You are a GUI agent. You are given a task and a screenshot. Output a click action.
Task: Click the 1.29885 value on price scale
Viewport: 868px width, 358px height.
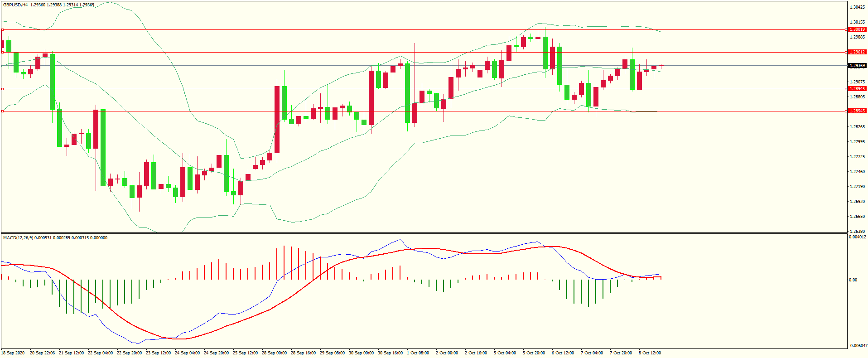pyautogui.click(x=857, y=37)
